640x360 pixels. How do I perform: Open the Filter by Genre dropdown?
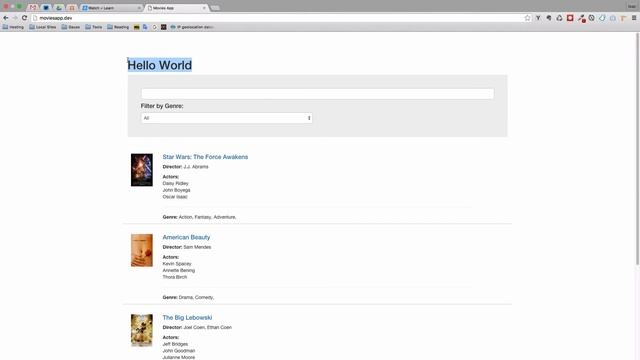pyautogui.click(x=227, y=118)
